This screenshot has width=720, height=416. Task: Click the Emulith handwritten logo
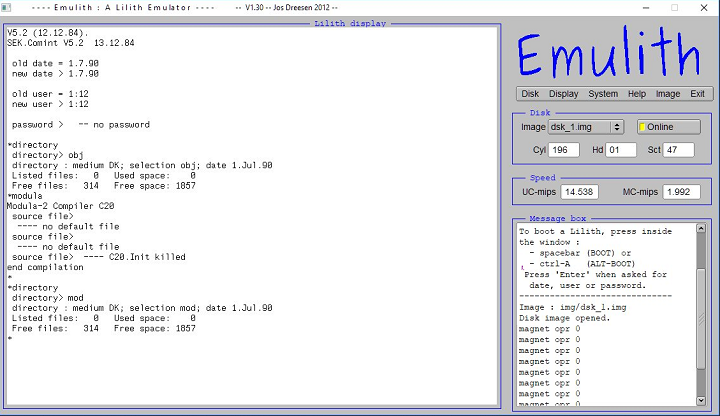click(x=609, y=51)
